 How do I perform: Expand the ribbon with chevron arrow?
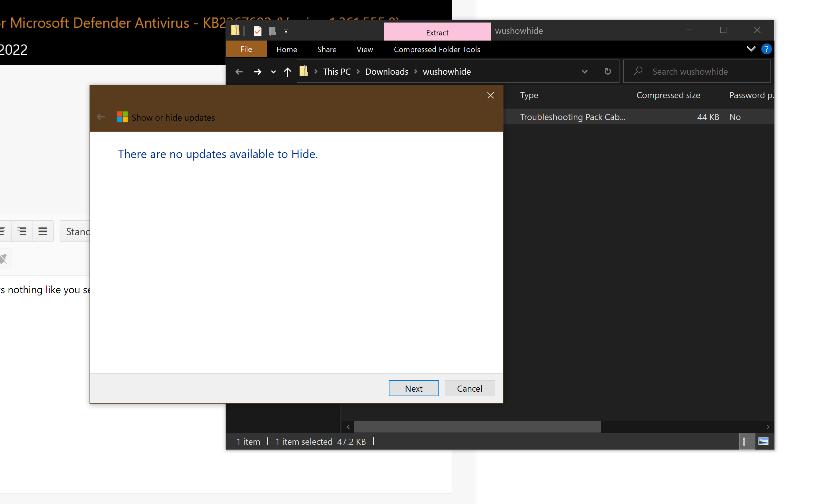[x=751, y=49]
